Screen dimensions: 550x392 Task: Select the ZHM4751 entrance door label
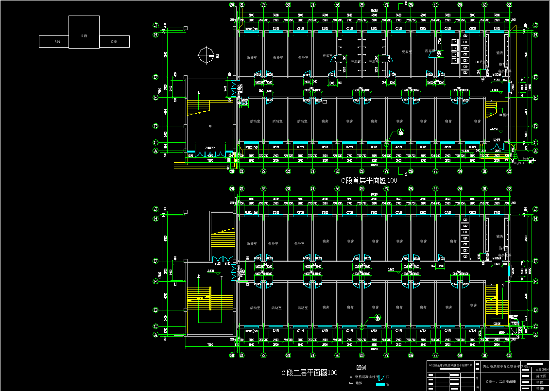[210, 148]
